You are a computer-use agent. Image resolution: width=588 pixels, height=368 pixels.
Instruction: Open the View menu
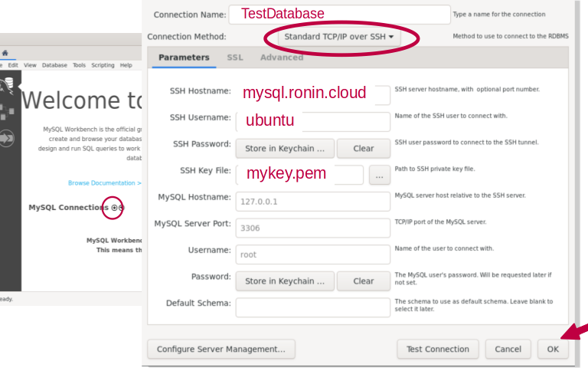point(30,65)
